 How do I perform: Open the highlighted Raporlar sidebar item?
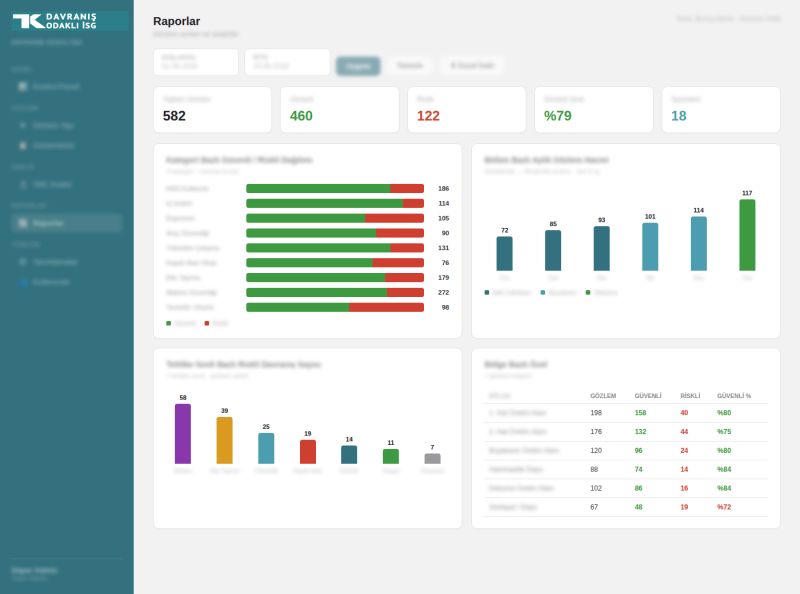66,223
